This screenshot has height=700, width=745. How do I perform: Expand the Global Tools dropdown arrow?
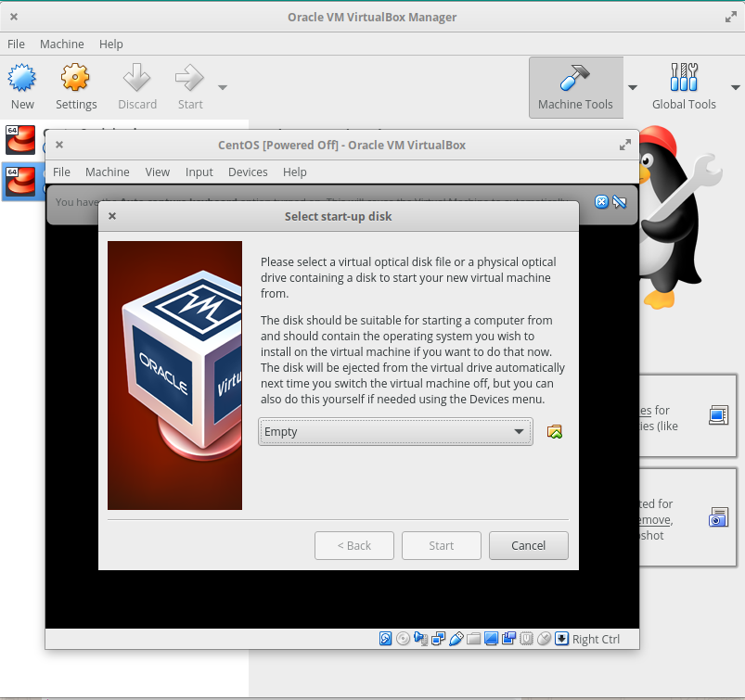click(736, 87)
